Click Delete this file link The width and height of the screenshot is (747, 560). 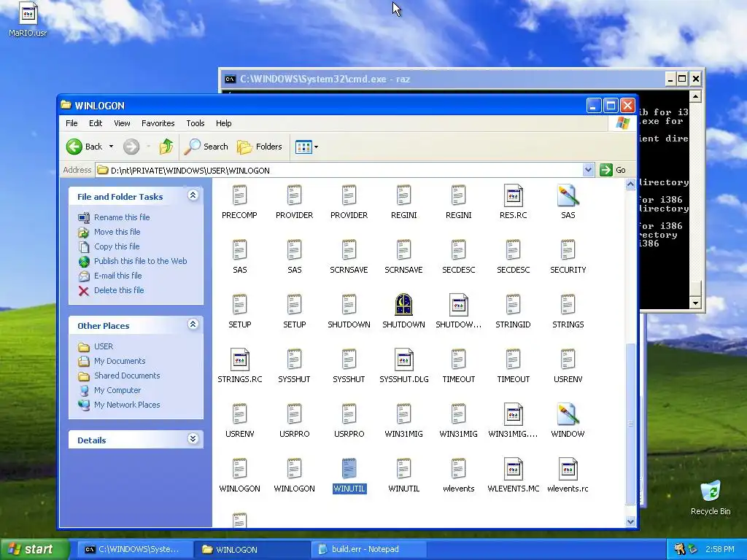[x=119, y=290]
